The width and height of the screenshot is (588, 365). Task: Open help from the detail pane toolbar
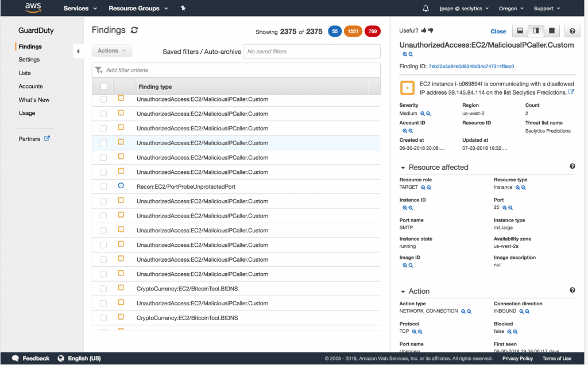pyautogui.click(x=572, y=31)
